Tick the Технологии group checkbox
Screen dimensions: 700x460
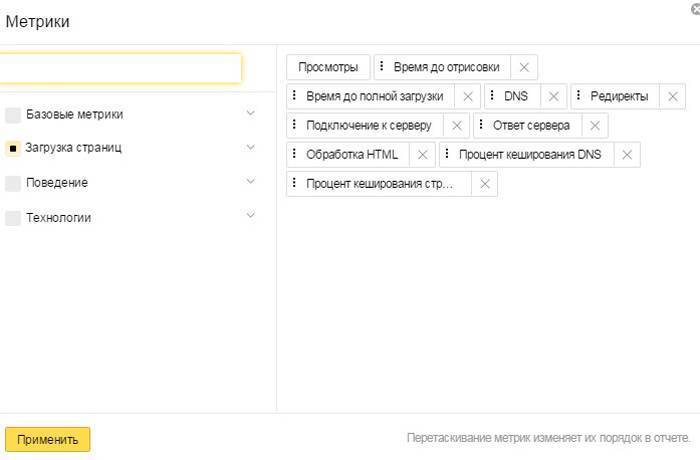coord(13,218)
